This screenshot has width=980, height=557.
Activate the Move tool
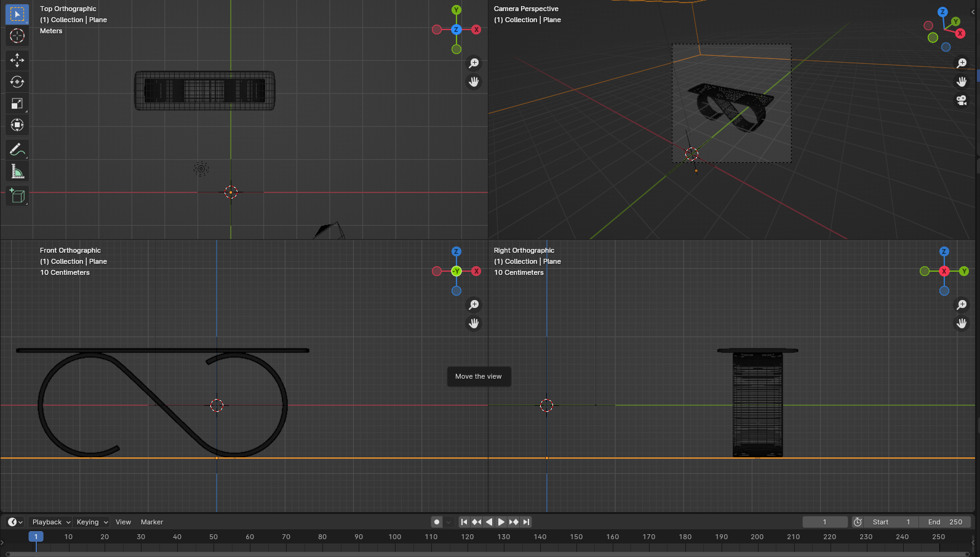tap(17, 60)
